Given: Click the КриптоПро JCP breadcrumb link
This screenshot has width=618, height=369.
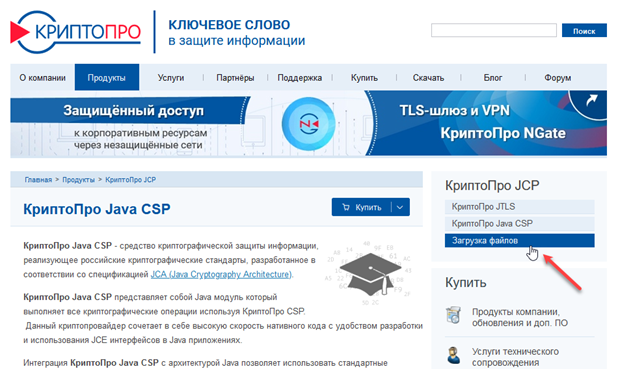Looking at the screenshot, I should 130,180.
